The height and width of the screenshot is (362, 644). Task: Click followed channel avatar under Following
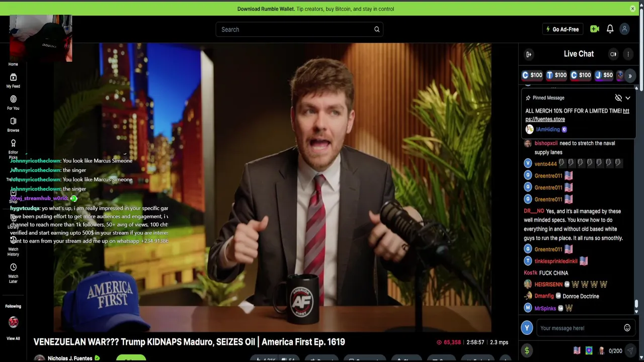[x=13, y=322]
